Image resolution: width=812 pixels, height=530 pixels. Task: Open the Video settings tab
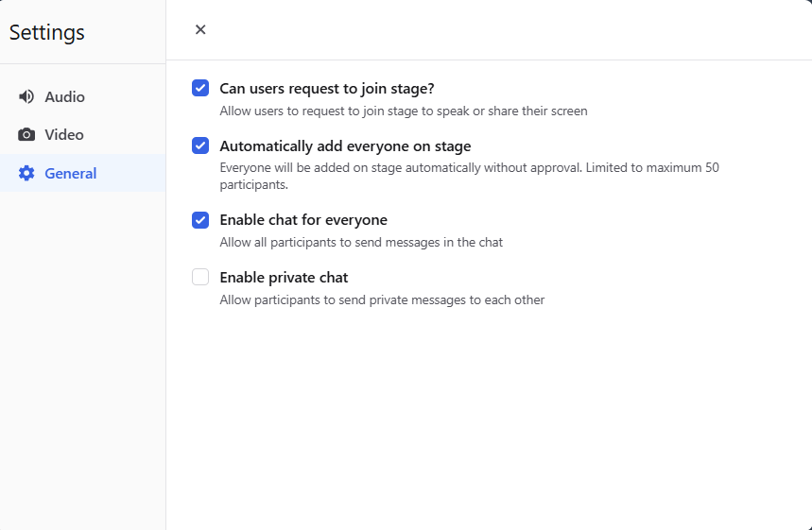click(64, 135)
